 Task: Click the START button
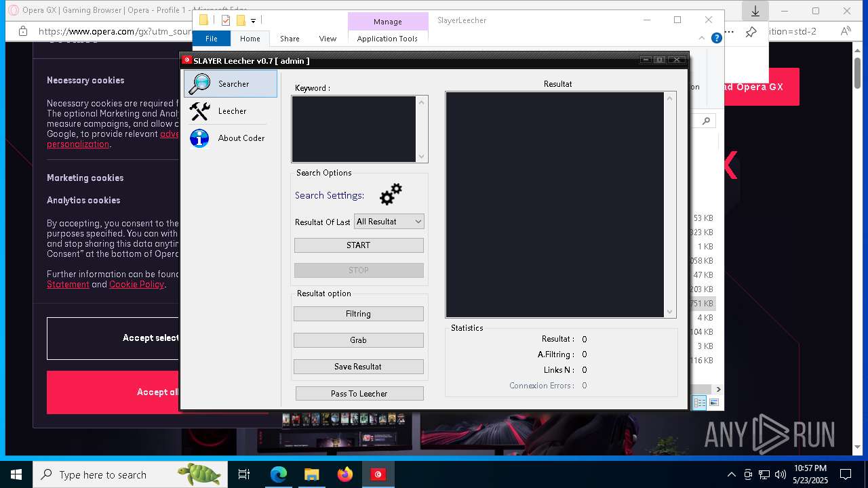(359, 245)
